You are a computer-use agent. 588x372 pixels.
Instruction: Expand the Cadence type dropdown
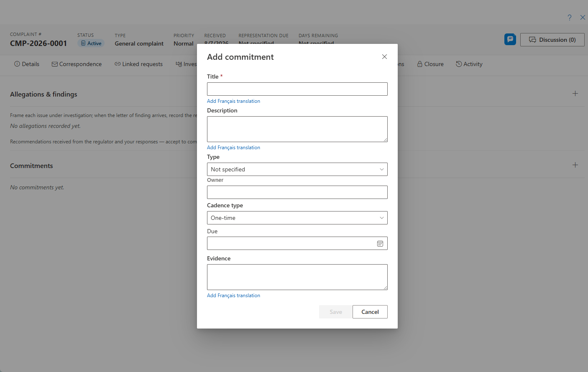point(297,218)
